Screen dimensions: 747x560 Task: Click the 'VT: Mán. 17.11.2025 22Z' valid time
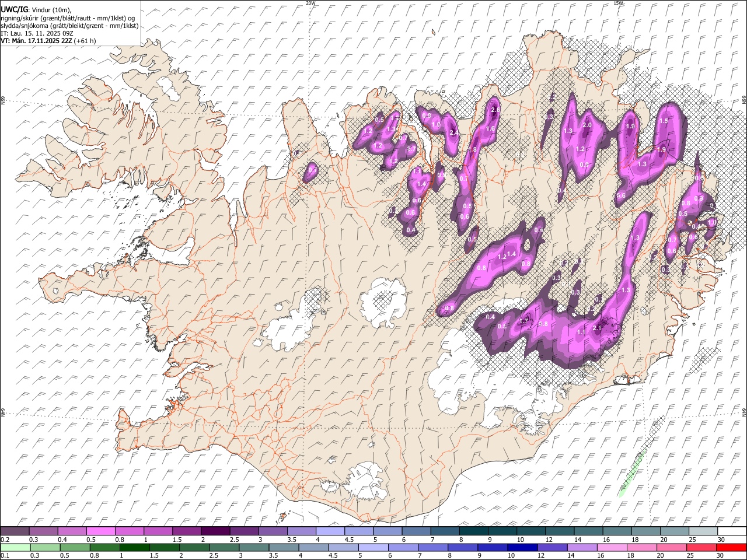click(x=36, y=41)
